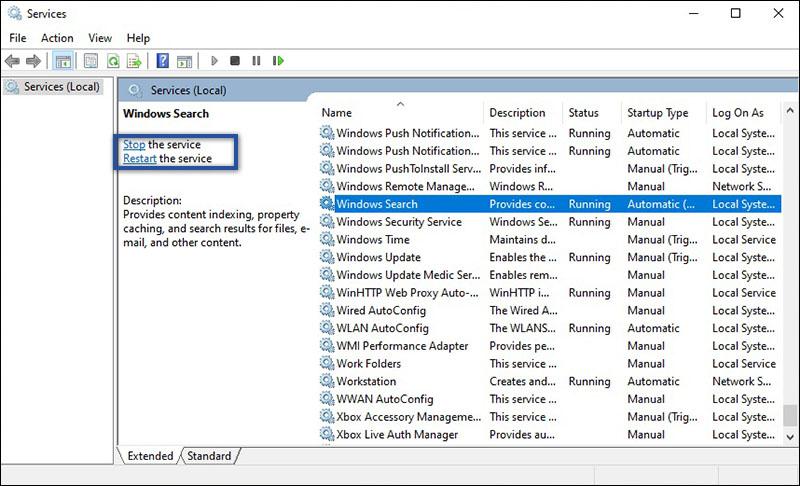Maximize the Services window
The width and height of the screenshot is (800, 486).
735,13
